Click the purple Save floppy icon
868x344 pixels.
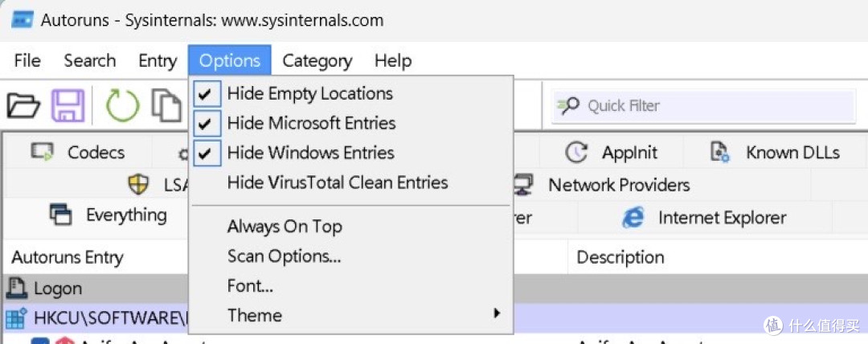[x=68, y=105]
